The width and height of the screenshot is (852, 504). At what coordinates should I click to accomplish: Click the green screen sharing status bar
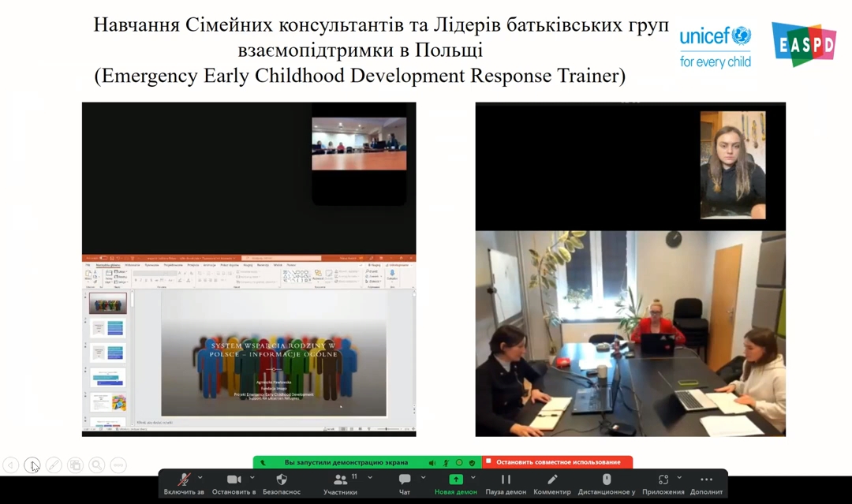346,462
